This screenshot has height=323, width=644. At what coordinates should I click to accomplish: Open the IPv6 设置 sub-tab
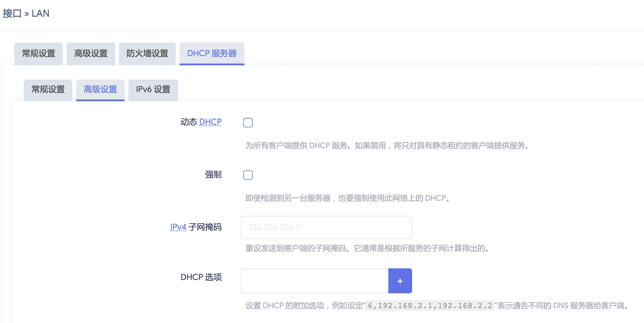coord(153,90)
